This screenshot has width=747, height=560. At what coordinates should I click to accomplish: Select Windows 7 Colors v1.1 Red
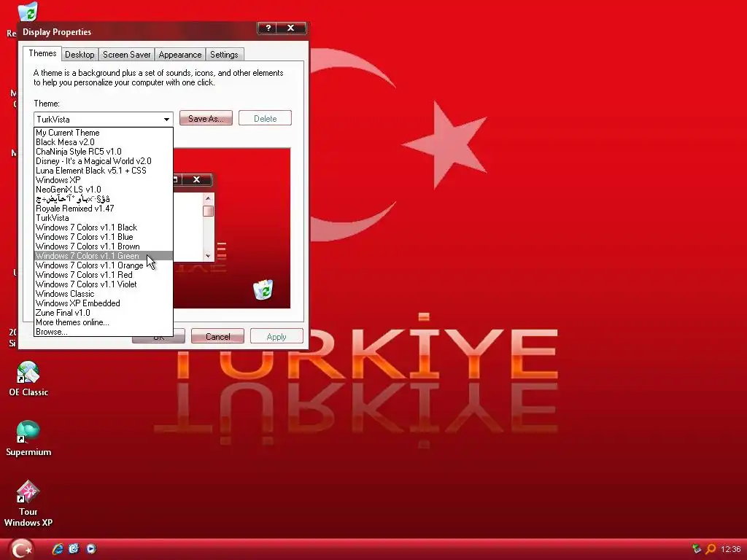104,275
